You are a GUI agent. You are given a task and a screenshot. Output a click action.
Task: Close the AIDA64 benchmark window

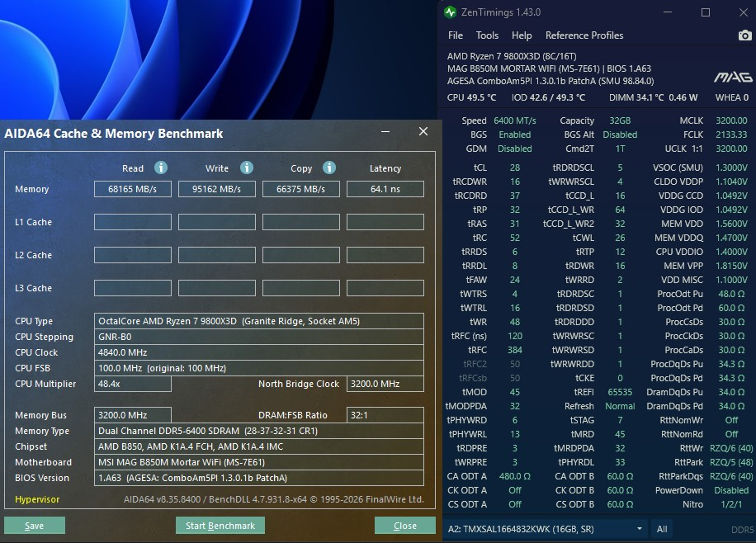423,132
